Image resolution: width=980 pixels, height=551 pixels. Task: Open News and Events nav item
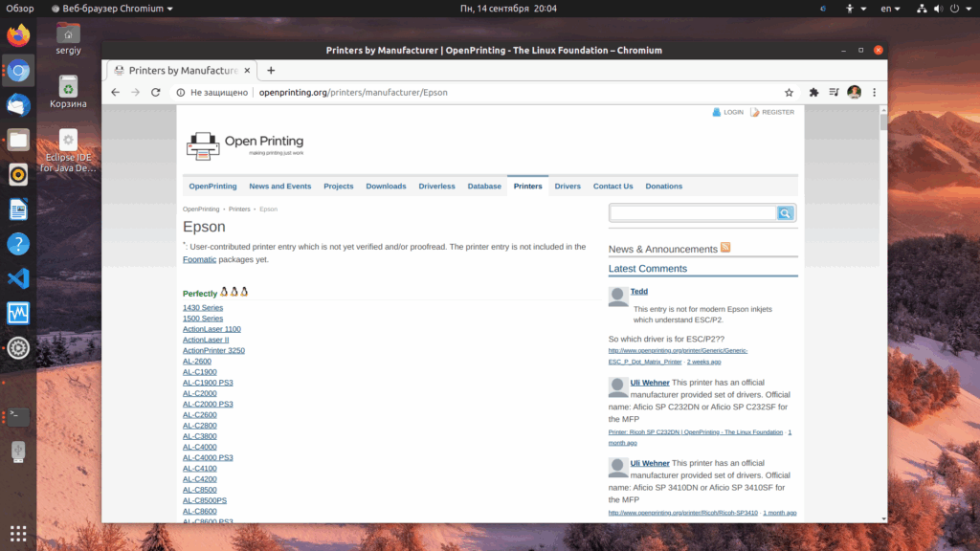280,187
